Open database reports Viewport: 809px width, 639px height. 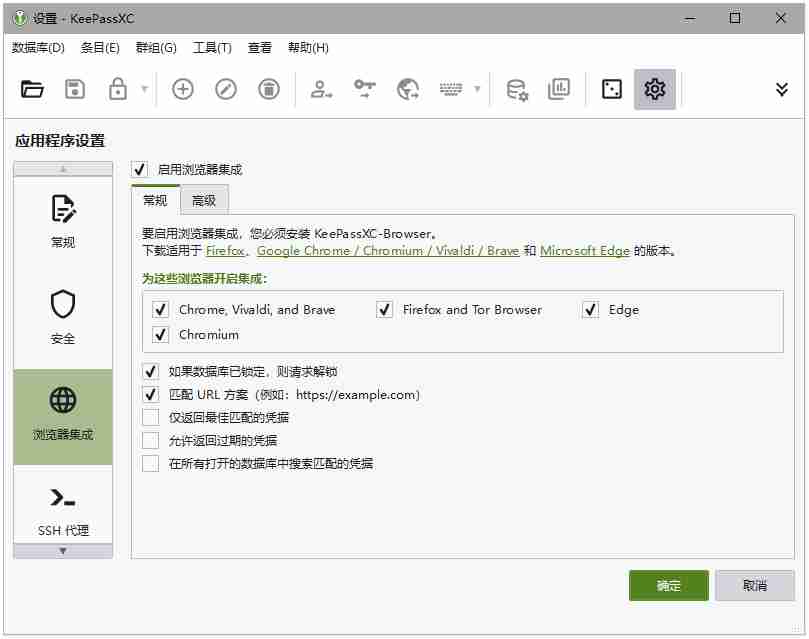pyautogui.click(x=558, y=89)
